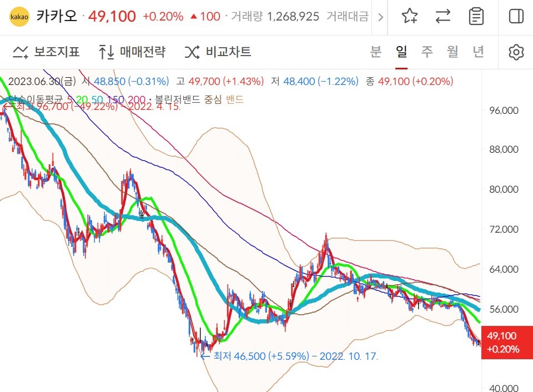Viewport: 533px width, 392px height.
Task: Open chart settings gear icon
Action: point(516,52)
